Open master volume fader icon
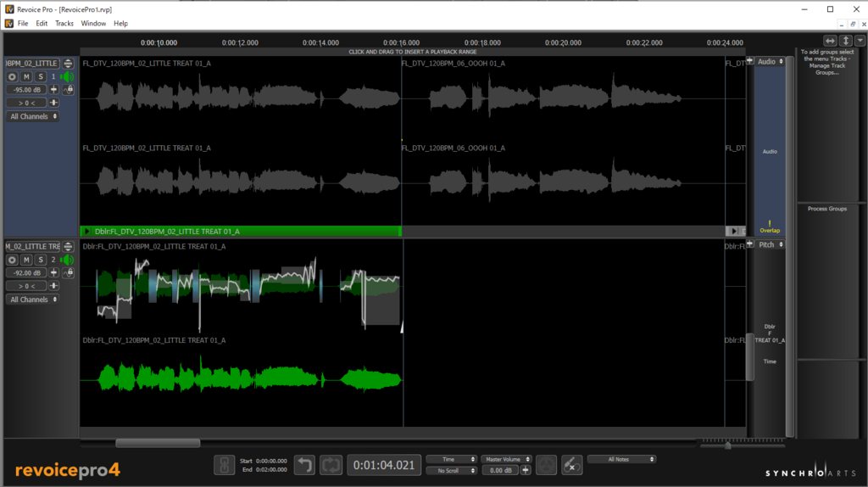 526,470
